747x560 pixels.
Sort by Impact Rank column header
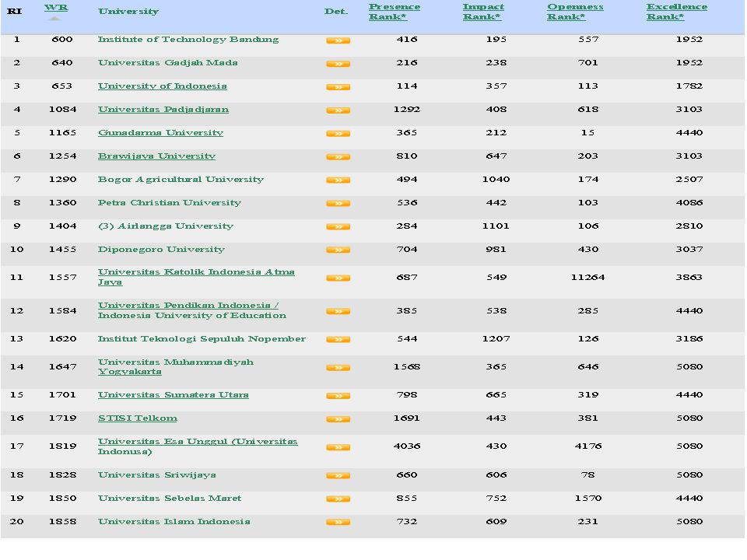[483, 12]
